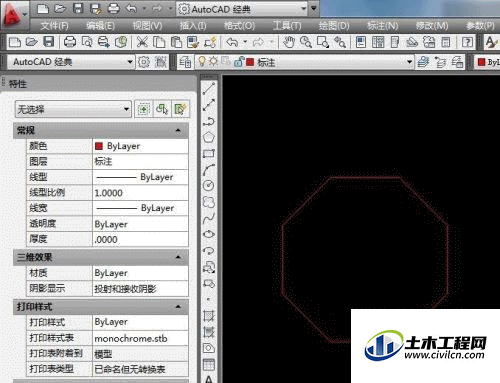Click the red layer color swatch beside 标注
The height and width of the screenshot is (383, 500).
(250, 62)
